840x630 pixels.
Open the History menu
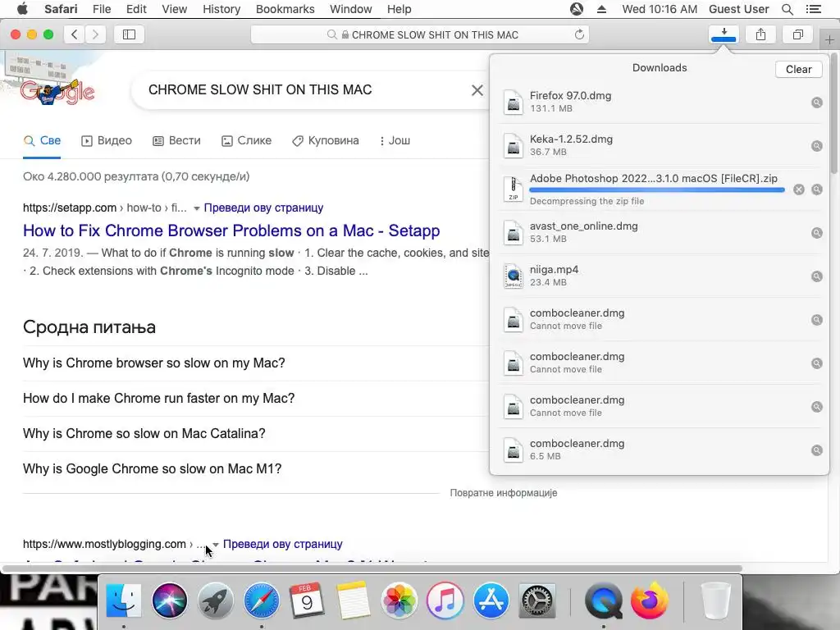221,9
